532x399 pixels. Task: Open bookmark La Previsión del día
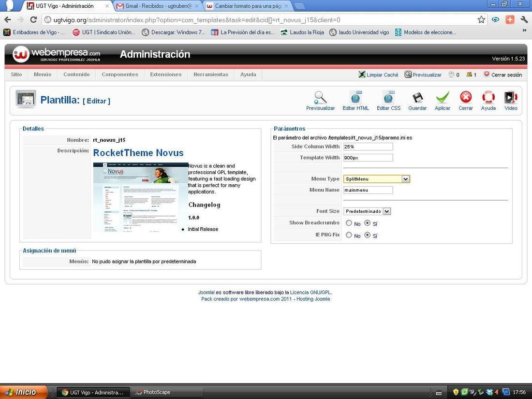click(243, 32)
